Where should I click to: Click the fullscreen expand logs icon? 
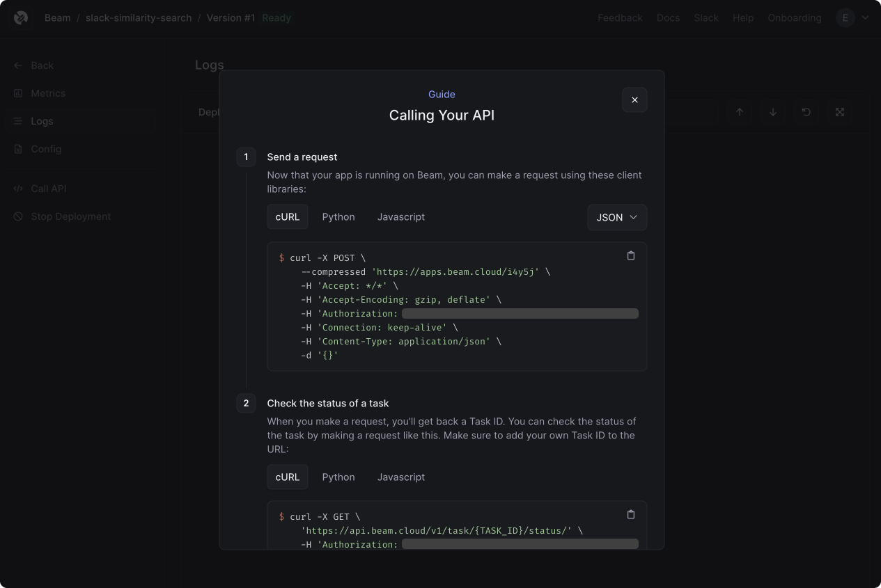pyautogui.click(x=840, y=112)
